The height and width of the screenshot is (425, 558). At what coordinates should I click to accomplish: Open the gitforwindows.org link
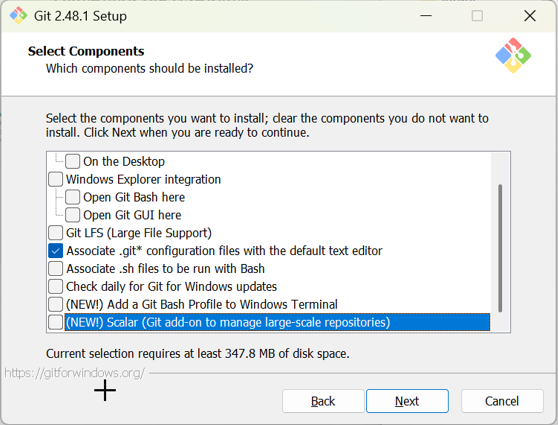click(x=75, y=373)
